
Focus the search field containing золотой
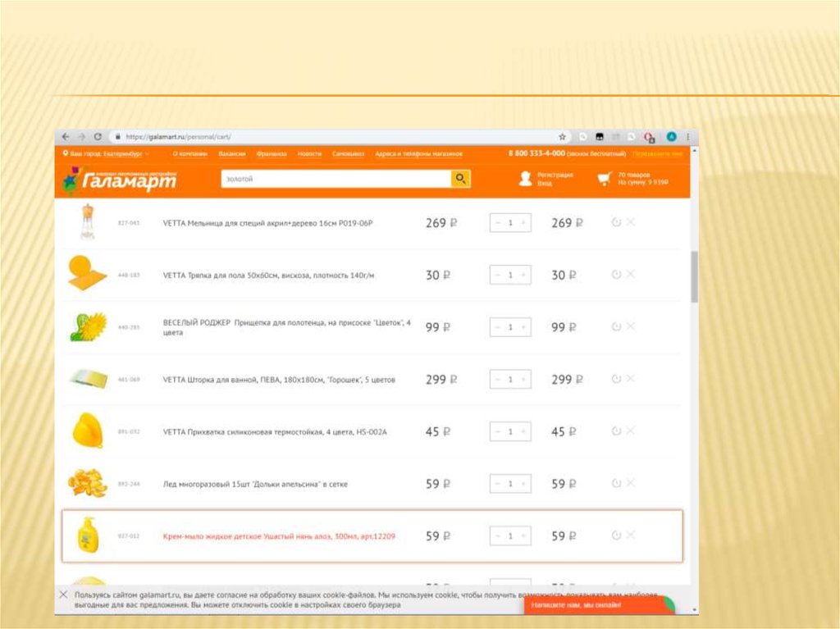[335, 179]
